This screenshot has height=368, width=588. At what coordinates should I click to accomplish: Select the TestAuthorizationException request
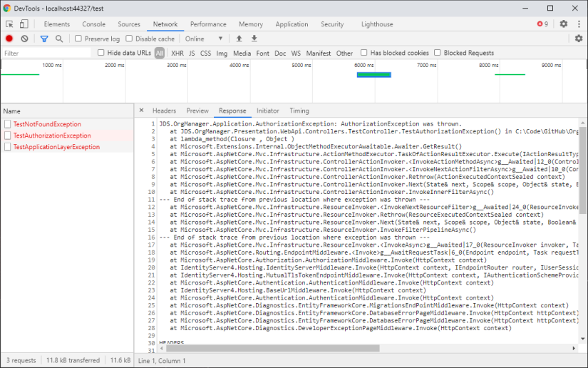coord(52,136)
